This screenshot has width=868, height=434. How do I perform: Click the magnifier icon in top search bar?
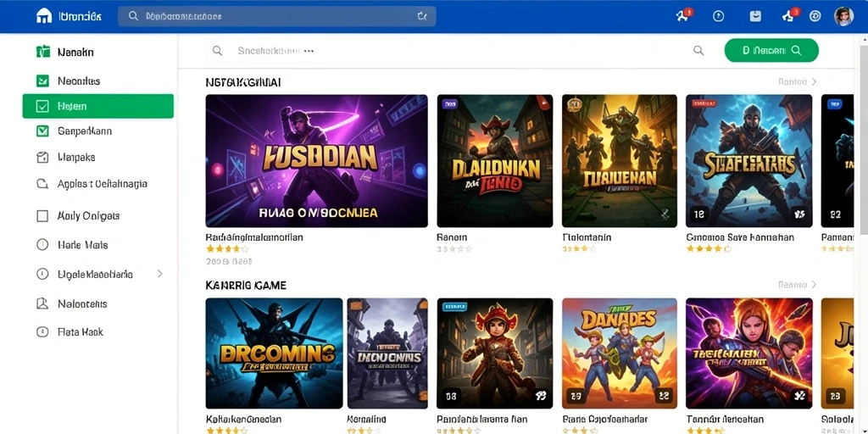[x=133, y=17]
